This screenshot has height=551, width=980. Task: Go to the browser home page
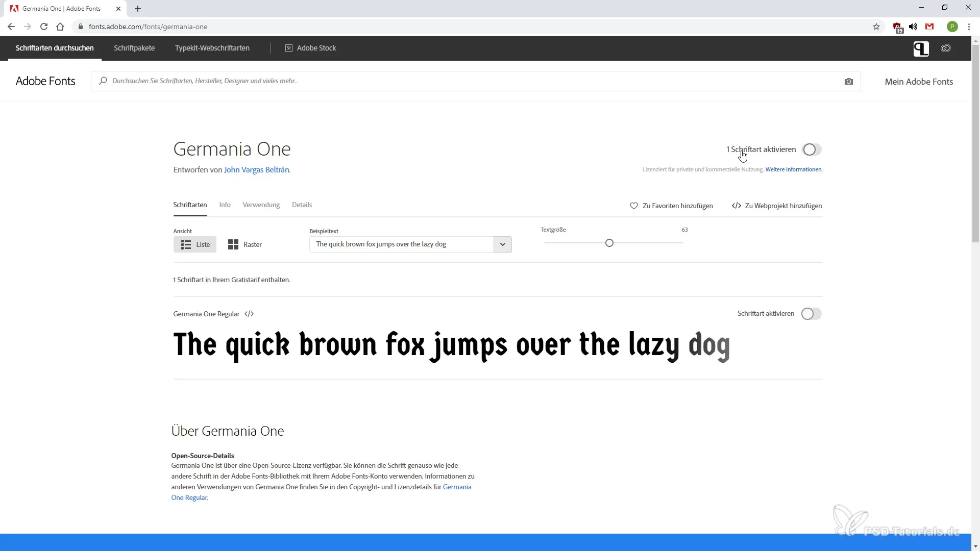tap(60, 27)
